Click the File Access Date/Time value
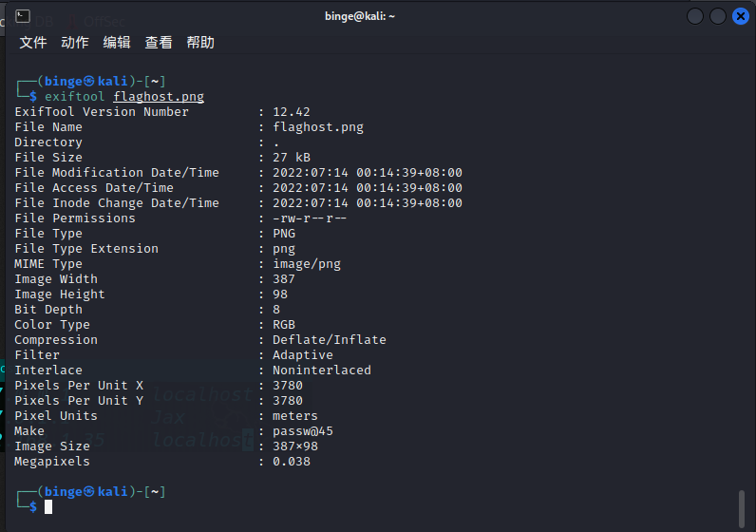 pos(368,188)
